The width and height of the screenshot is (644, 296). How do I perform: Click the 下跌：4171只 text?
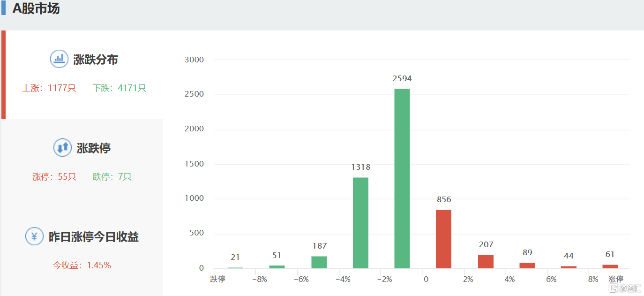pos(119,88)
